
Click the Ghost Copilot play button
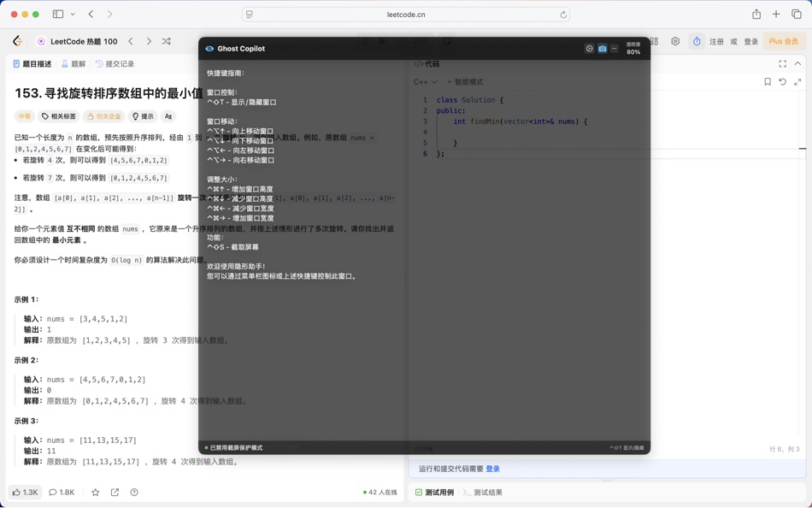pos(589,49)
